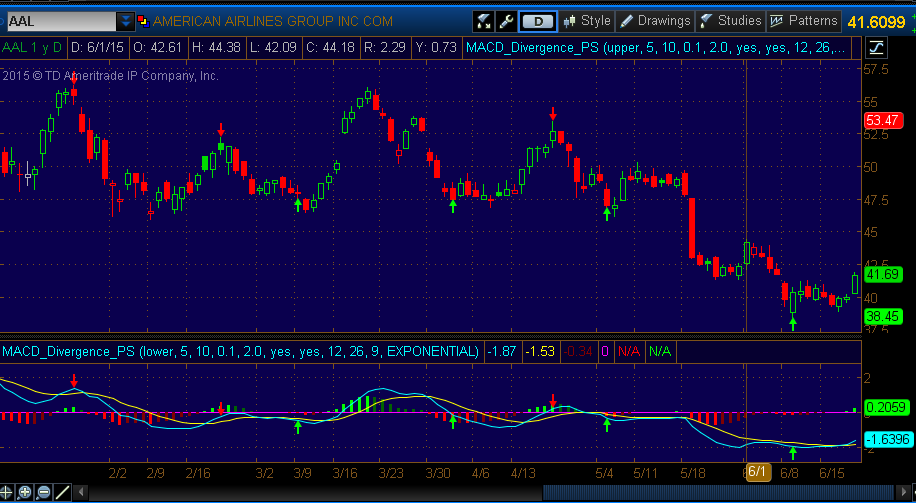Click the lower MACD_Divergence_PS study label
This screenshot has width=916, height=503.
tap(241, 352)
